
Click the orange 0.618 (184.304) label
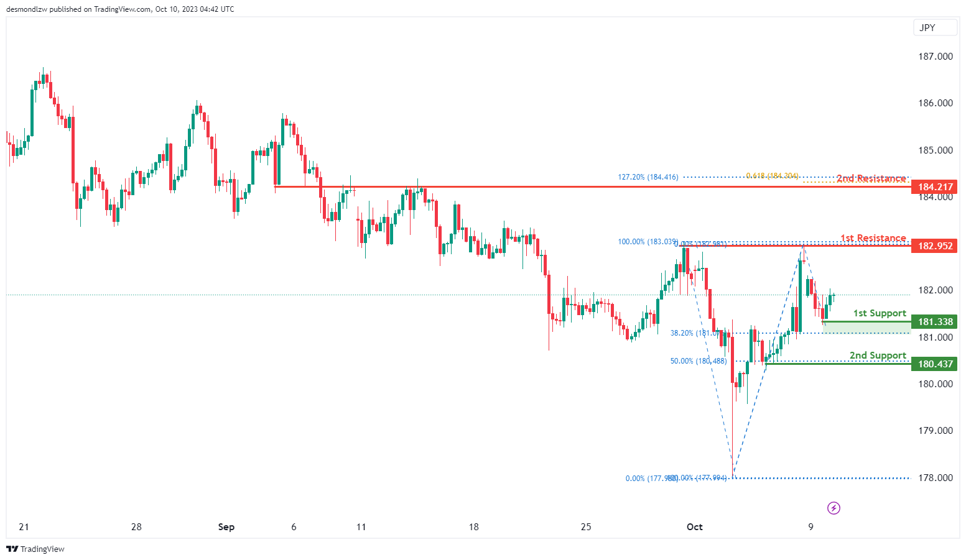(x=772, y=176)
